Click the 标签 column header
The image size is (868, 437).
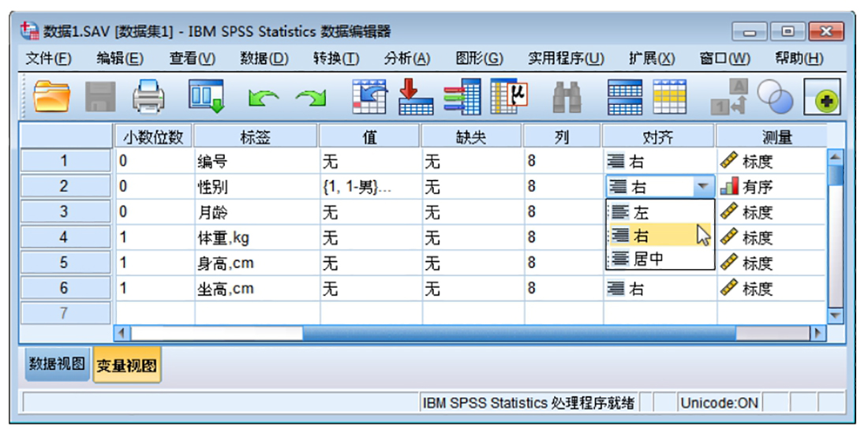tap(256, 136)
